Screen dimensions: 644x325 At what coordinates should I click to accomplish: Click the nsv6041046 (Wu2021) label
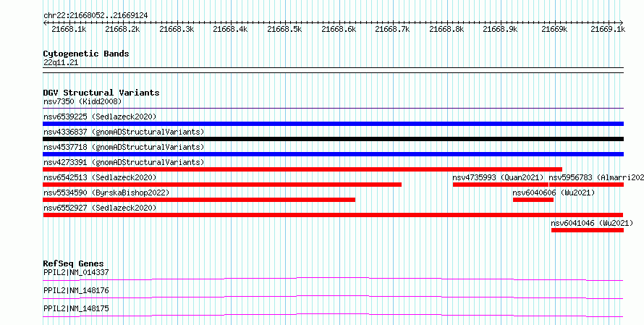[x=592, y=223]
